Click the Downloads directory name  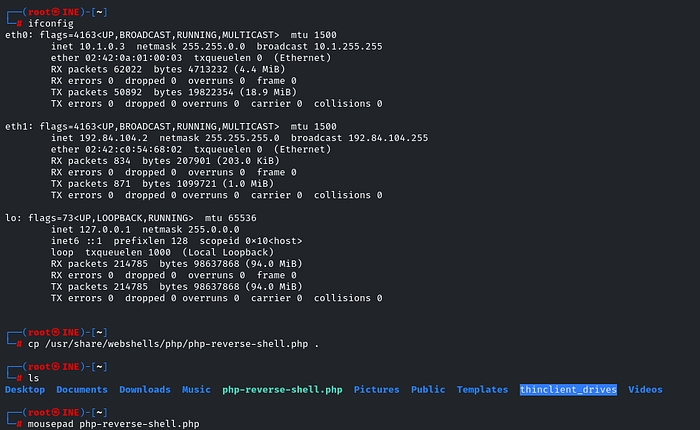pyautogui.click(x=145, y=389)
